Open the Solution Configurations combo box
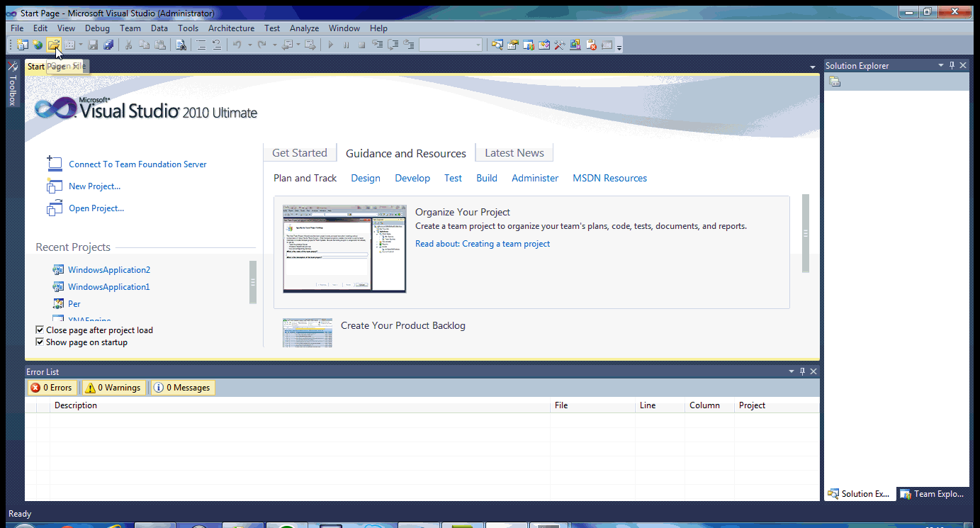Screen dimensions: 980x528 pos(451,45)
